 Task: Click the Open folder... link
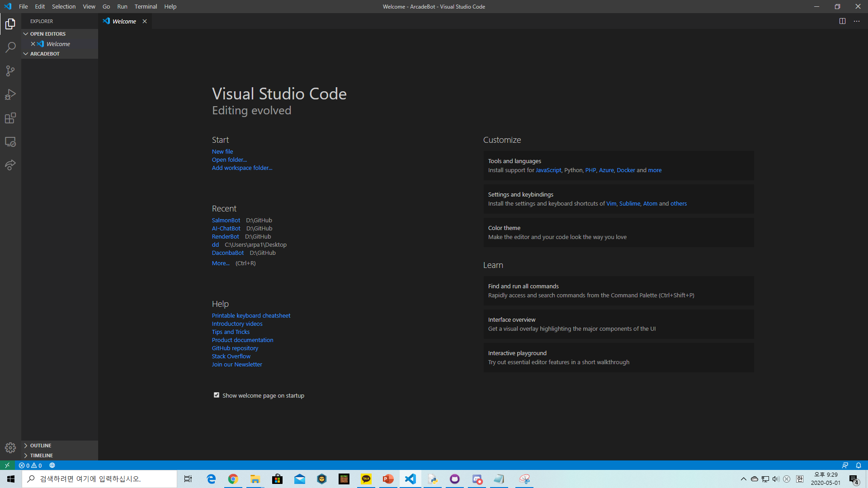[229, 160]
